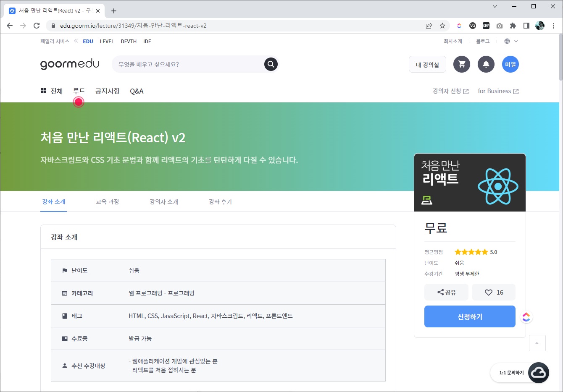Image resolution: width=563 pixels, height=392 pixels.
Task: Switch to the 강좌 후기 tab
Action: pos(220,202)
